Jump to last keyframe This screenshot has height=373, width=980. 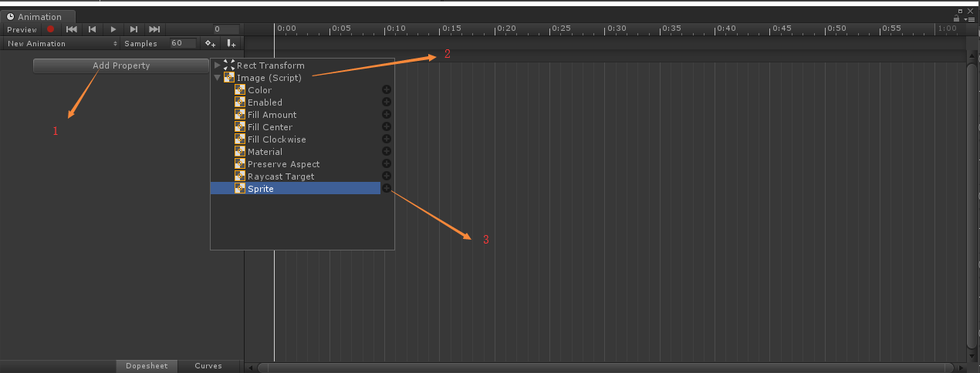click(154, 29)
